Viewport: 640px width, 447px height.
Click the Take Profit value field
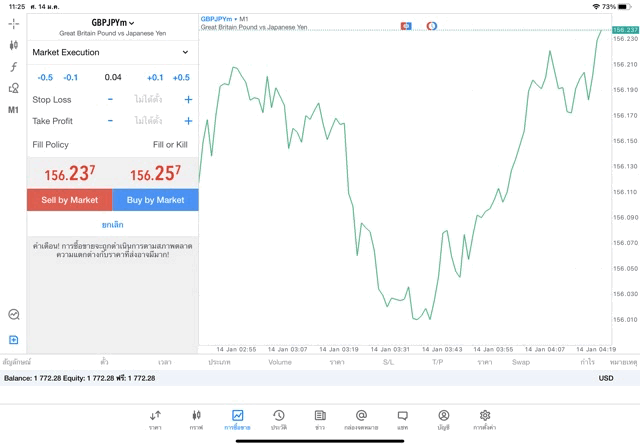coord(149,121)
